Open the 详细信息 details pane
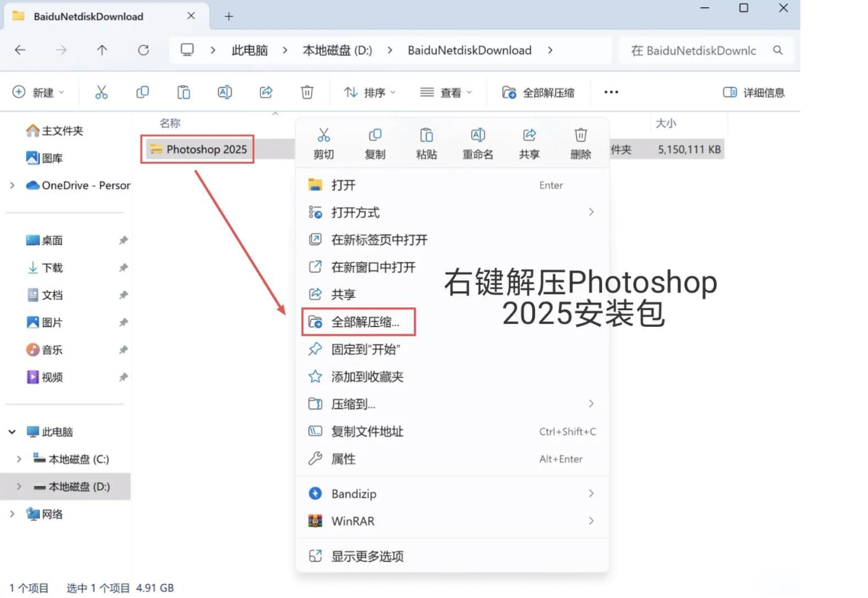This screenshot has width=868, height=598. (754, 92)
